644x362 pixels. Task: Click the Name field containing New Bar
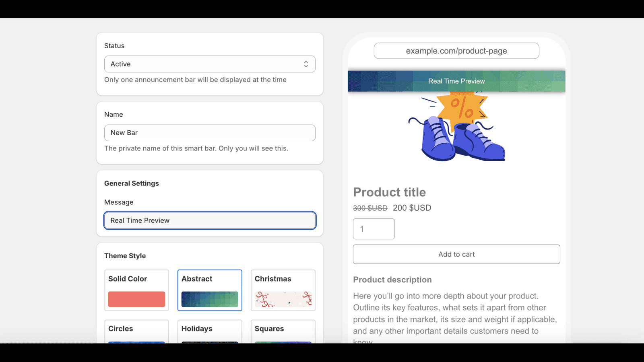[210, 133]
